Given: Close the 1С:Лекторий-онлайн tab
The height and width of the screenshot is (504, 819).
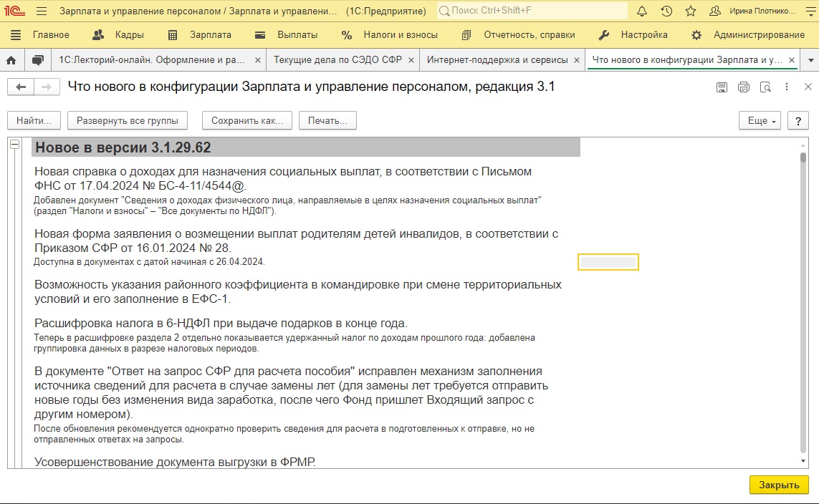Looking at the screenshot, I should point(257,61).
